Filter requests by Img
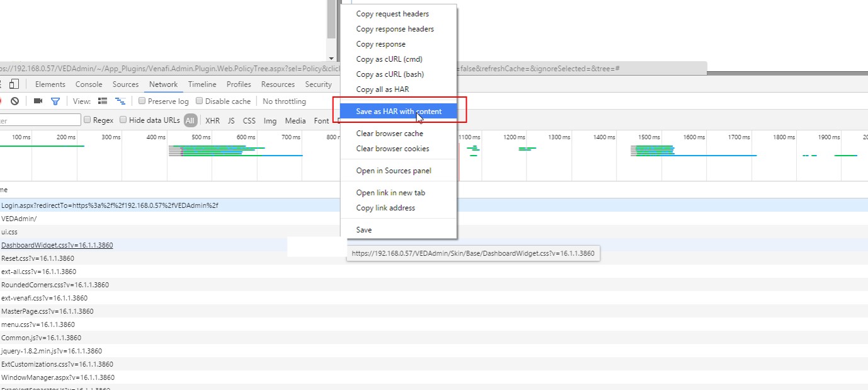868x390 pixels. click(270, 120)
